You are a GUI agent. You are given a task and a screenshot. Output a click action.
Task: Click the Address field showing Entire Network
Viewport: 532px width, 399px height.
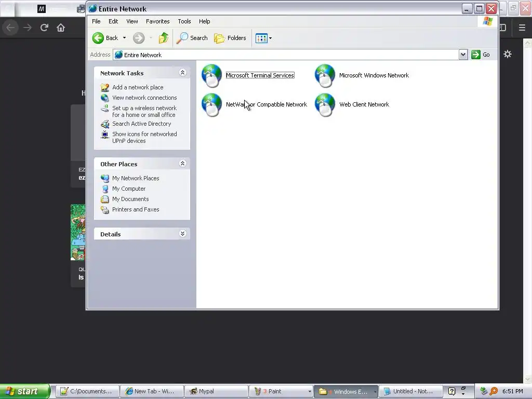[x=286, y=55]
